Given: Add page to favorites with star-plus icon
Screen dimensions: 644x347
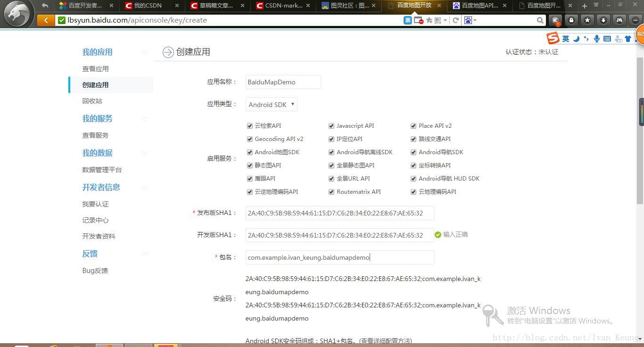Looking at the screenshot, I should (x=429, y=20).
